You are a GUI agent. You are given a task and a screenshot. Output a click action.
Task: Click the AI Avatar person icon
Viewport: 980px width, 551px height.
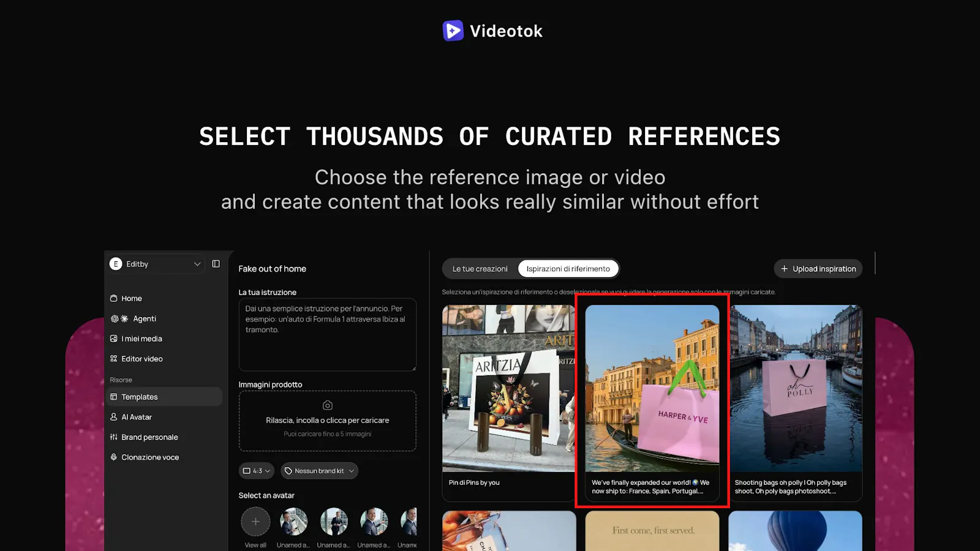click(x=113, y=417)
